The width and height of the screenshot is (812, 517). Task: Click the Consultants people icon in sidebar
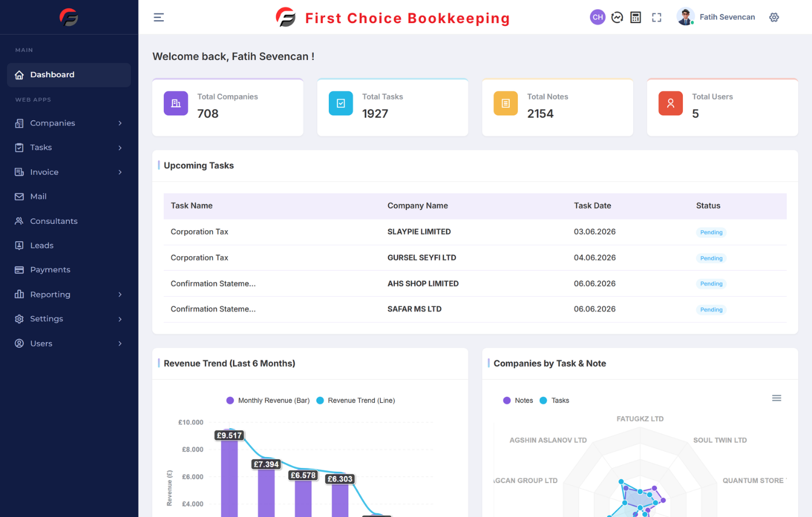pos(19,221)
